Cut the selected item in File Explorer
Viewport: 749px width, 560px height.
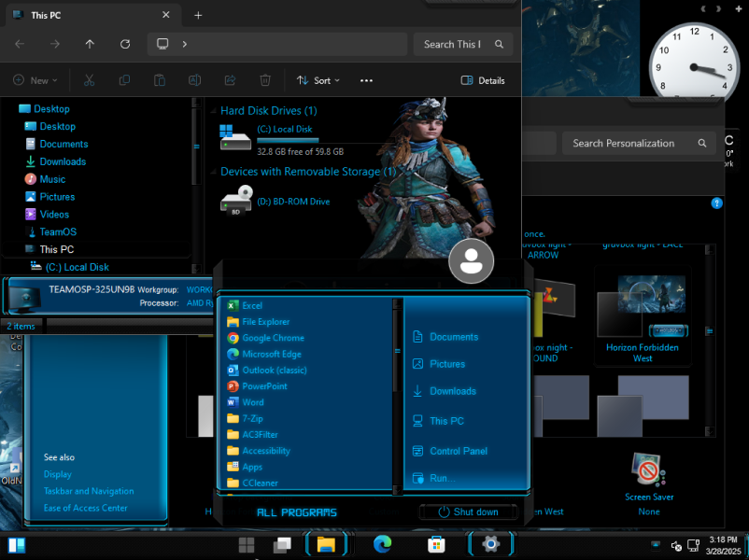[x=90, y=80]
